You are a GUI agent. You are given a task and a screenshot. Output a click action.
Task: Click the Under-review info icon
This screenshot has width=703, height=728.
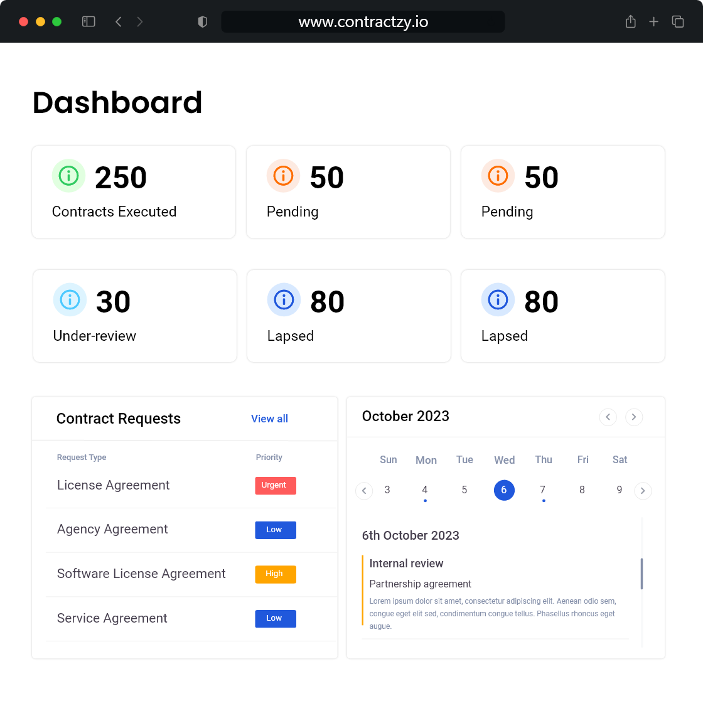tap(70, 299)
